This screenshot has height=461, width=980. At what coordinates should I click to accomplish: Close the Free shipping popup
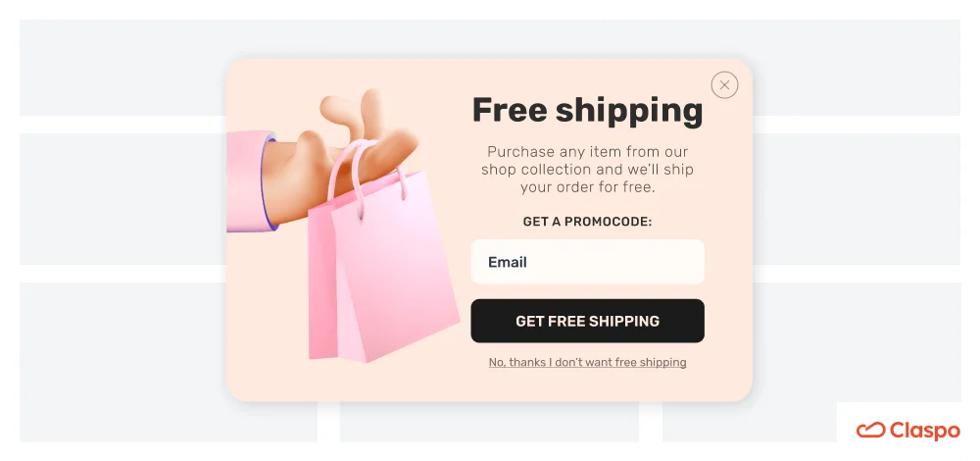pyautogui.click(x=724, y=85)
